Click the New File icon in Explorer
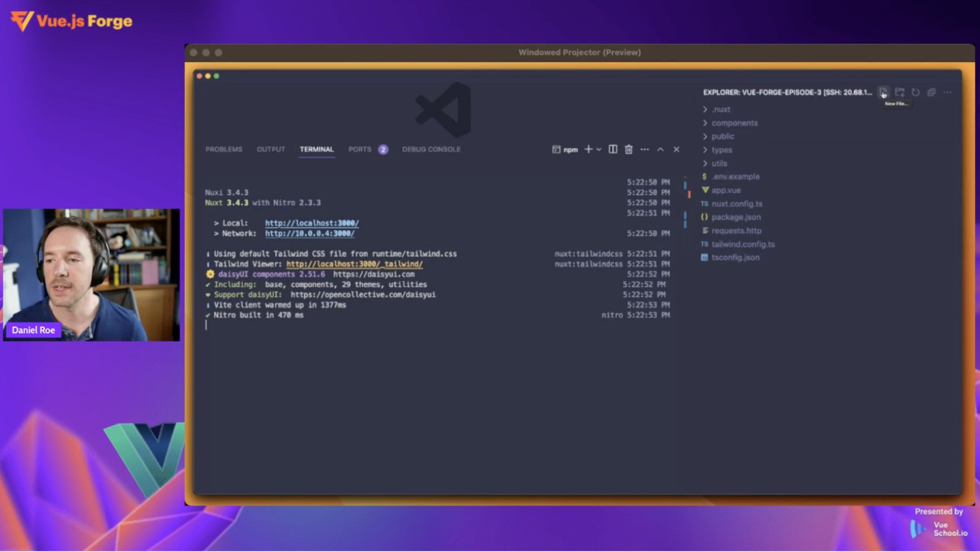Image resolution: width=980 pixels, height=552 pixels. pyautogui.click(x=883, y=92)
